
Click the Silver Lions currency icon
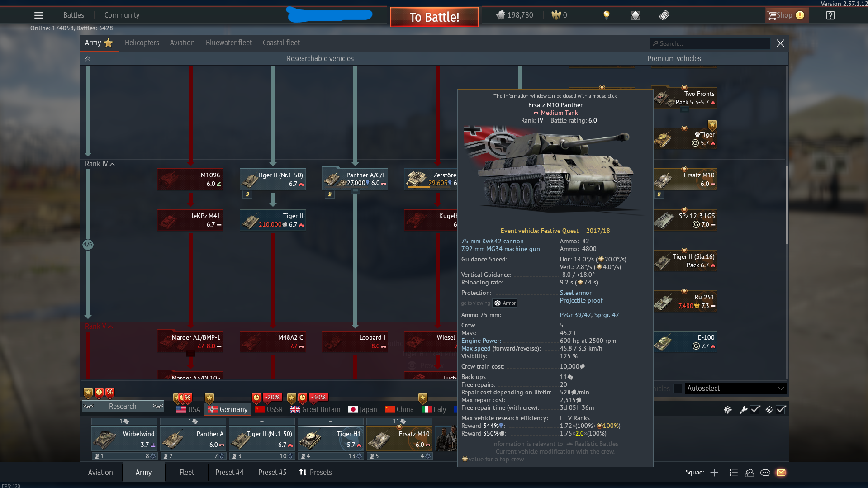coord(500,15)
